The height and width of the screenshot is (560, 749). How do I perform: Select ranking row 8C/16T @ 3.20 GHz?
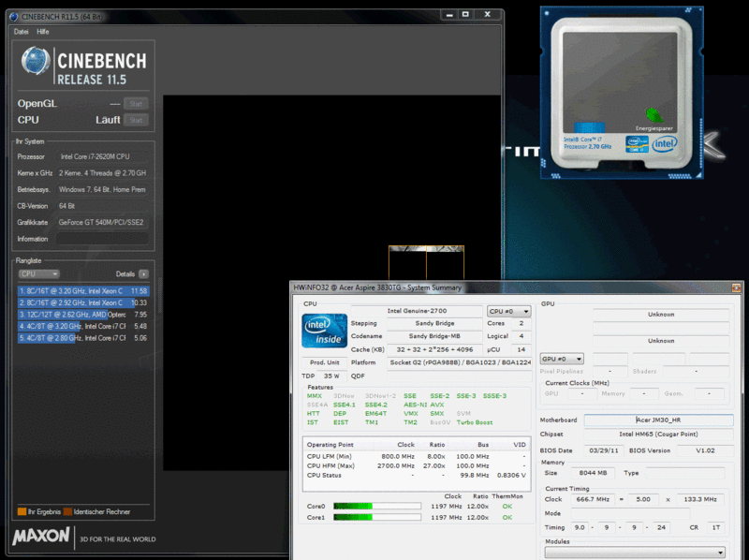(83, 291)
